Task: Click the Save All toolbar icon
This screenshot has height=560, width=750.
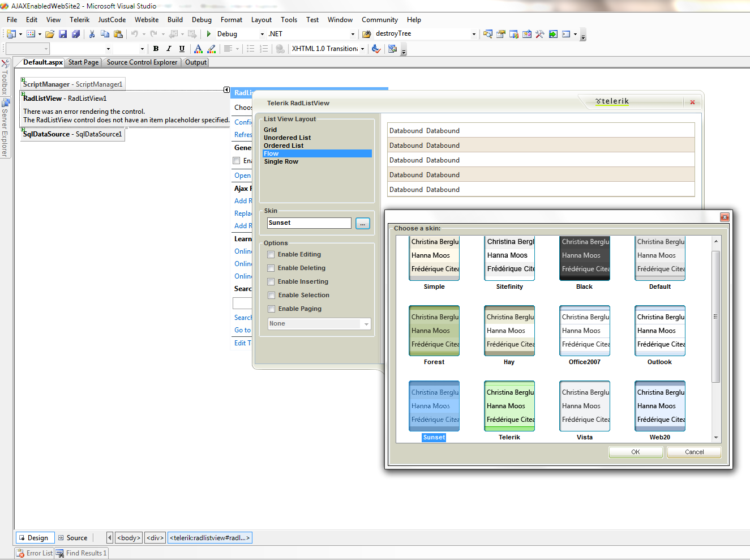Action: pyautogui.click(x=76, y=34)
